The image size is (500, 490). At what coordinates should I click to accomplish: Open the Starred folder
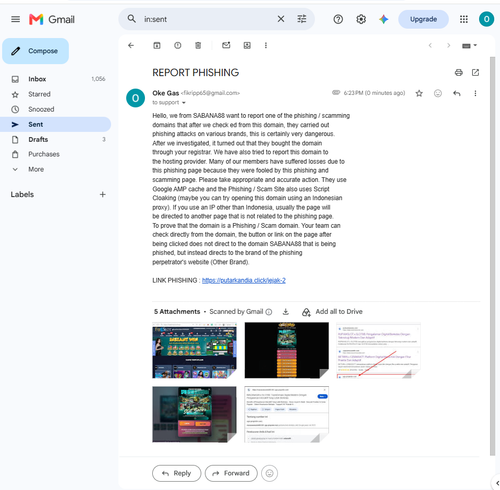pyautogui.click(x=56, y=94)
